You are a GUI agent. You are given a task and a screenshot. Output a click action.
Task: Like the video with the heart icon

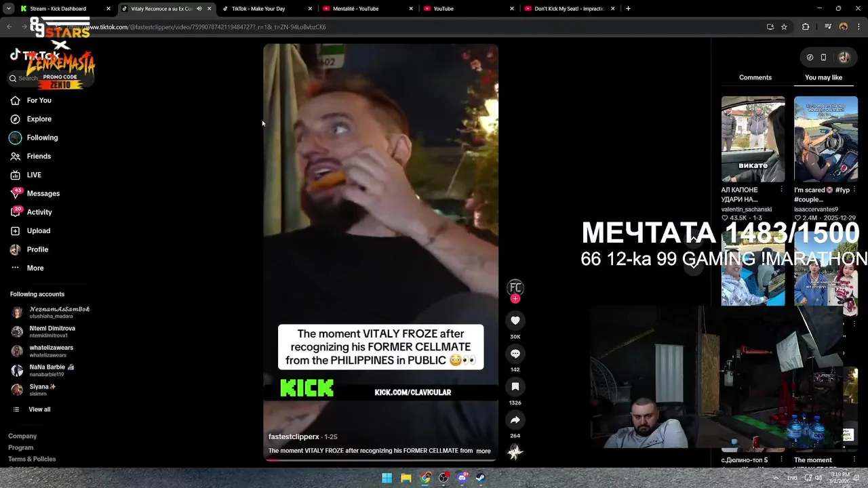tap(515, 320)
